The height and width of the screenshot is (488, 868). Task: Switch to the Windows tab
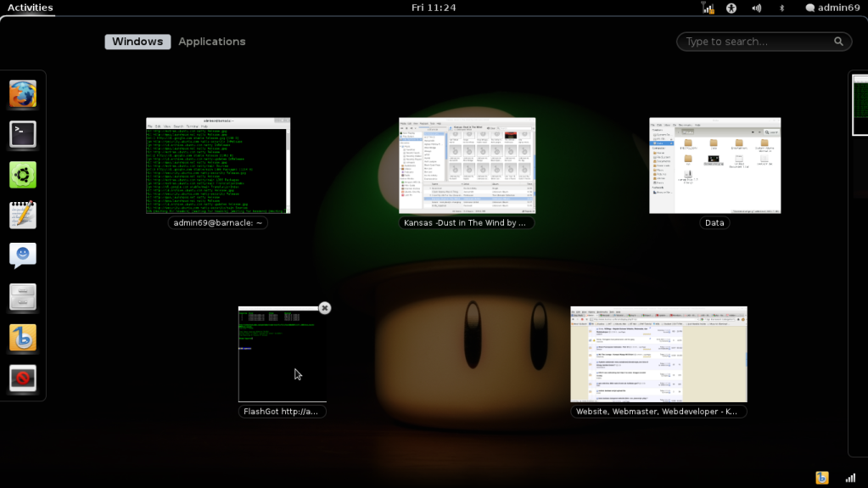tap(137, 42)
